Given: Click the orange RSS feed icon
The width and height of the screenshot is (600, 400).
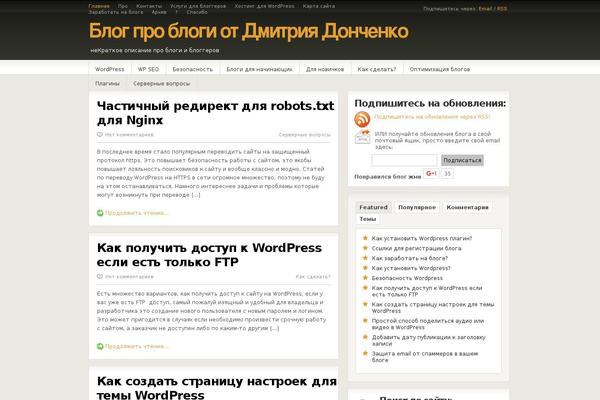Looking at the screenshot, I should 362,119.
